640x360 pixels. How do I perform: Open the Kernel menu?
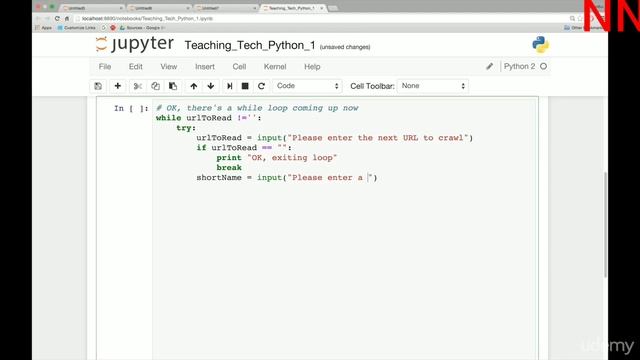275,67
